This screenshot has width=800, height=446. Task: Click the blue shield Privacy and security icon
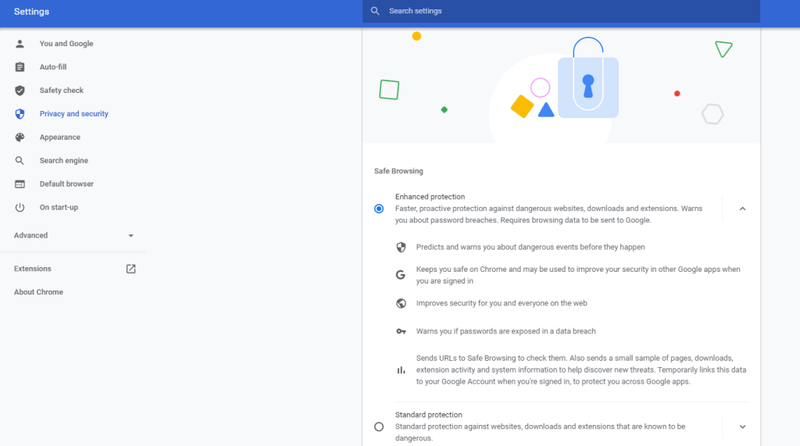click(19, 114)
